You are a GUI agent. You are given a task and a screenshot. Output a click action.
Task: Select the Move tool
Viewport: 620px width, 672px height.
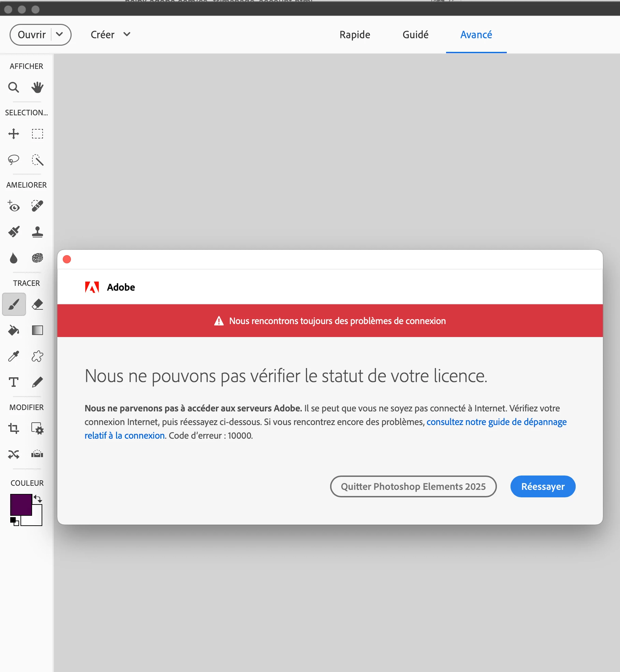tap(14, 134)
